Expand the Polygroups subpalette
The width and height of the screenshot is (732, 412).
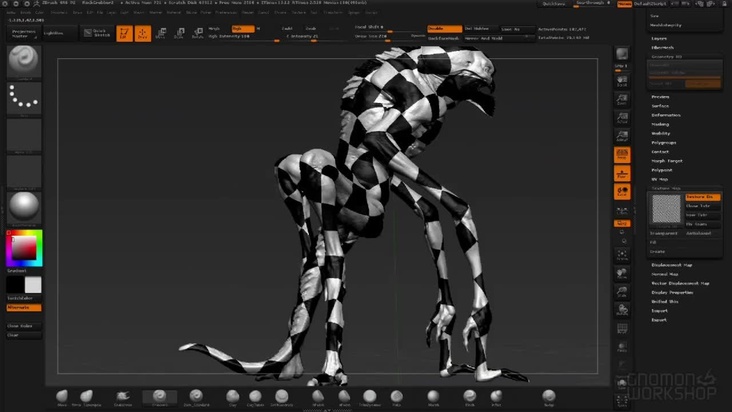pos(664,142)
